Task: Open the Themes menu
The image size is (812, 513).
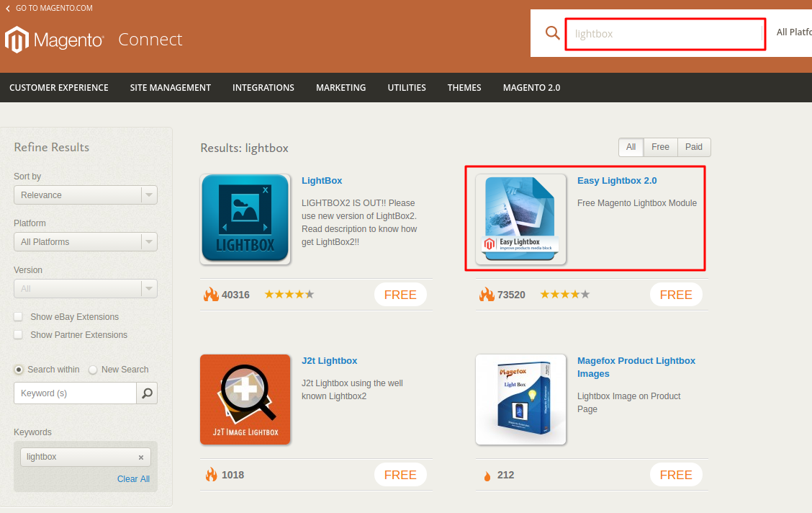Action: pyautogui.click(x=464, y=88)
